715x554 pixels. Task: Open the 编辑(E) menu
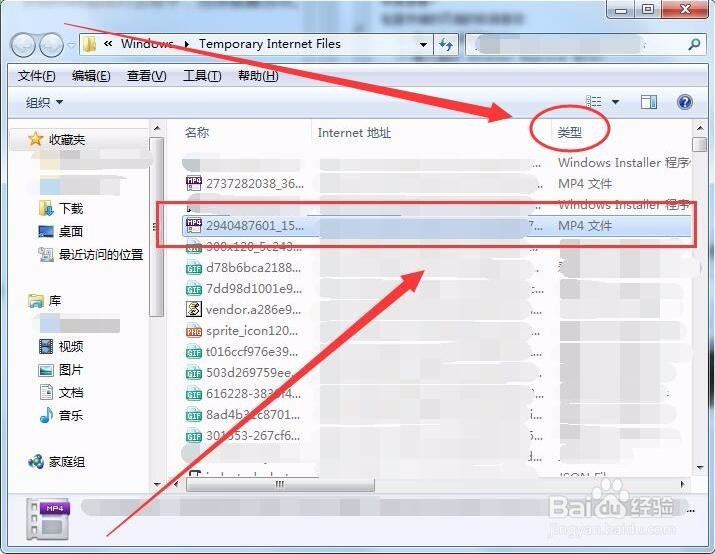(x=91, y=76)
